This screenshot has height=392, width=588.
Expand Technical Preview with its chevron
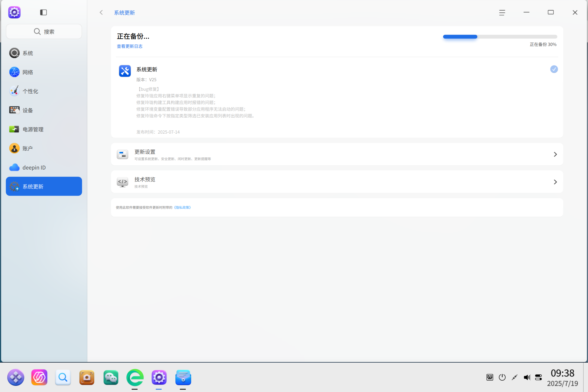pos(555,182)
